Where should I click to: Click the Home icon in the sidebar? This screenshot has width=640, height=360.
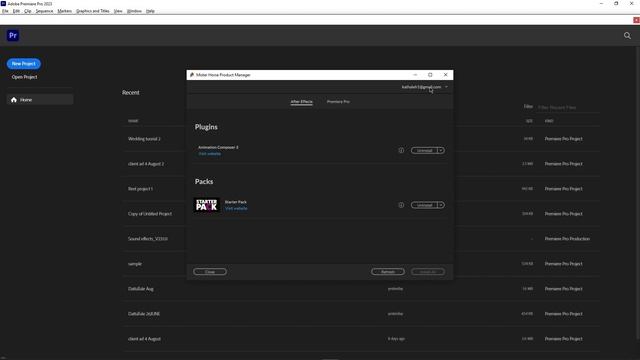click(14, 100)
